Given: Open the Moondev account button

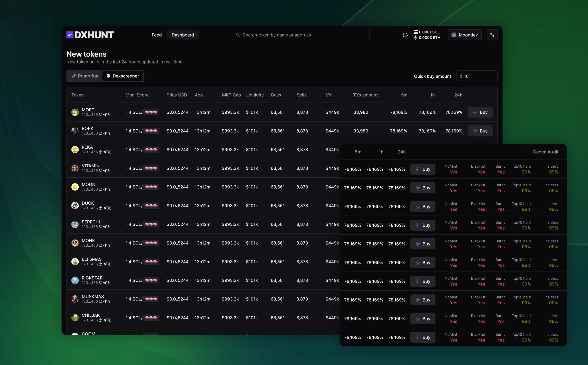Looking at the screenshot, I should [x=464, y=35].
